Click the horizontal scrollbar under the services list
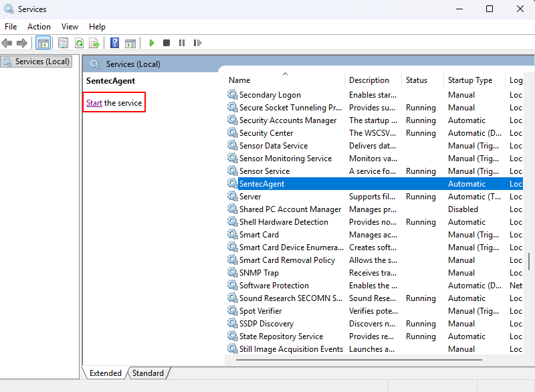Screen dimensions: 535x392 (359, 360)
